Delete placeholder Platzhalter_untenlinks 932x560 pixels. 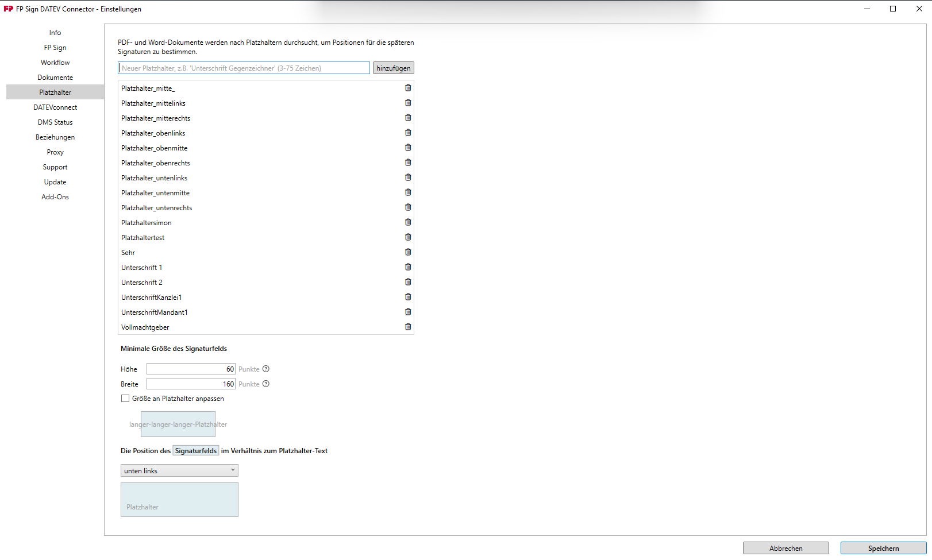click(408, 177)
